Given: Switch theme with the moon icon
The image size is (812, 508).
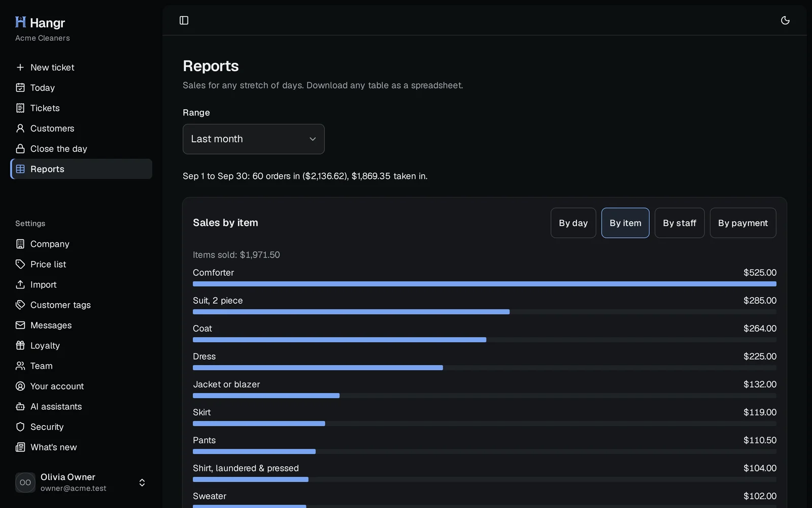Looking at the screenshot, I should point(785,20).
